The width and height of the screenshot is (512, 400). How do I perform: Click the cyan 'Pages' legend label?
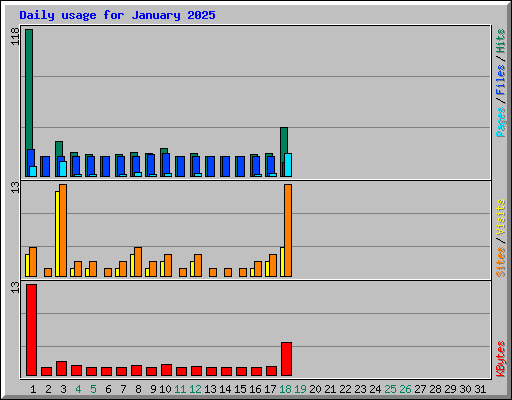click(500, 122)
